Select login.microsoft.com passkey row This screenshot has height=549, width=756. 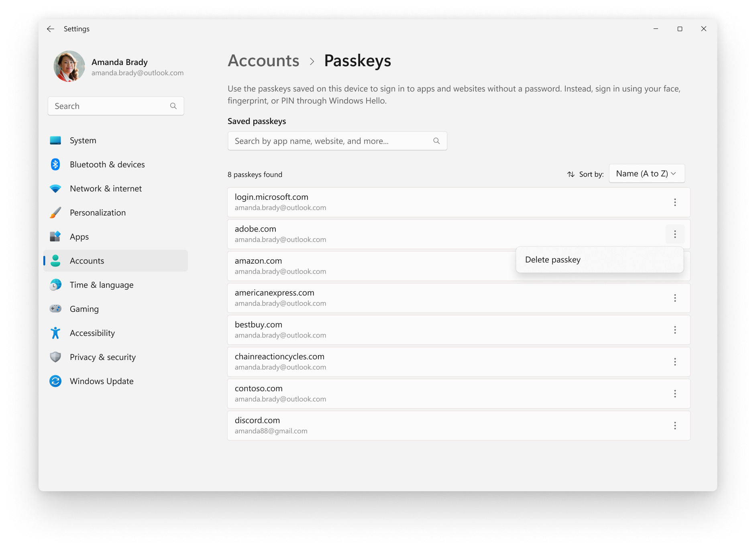pos(458,202)
